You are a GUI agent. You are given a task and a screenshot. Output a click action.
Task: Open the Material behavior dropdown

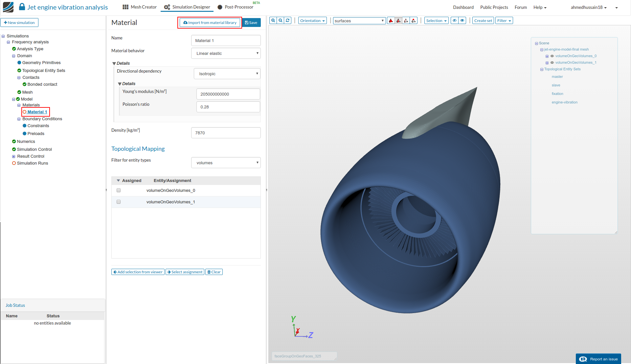pyautogui.click(x=226, y=53)
